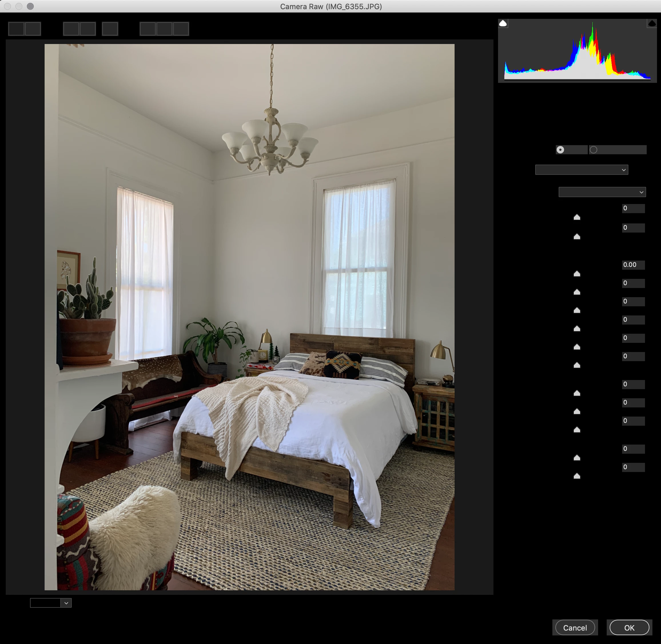Click the slider handle beneath the 0.00 field
The image size is (661, 644).
coord(577,274)
